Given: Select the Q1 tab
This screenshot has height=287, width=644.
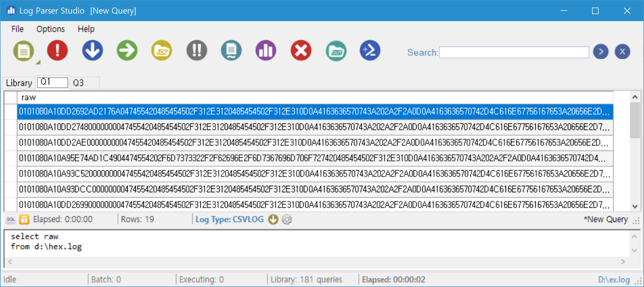Looking at the screenshot, I should coord(52,82).
